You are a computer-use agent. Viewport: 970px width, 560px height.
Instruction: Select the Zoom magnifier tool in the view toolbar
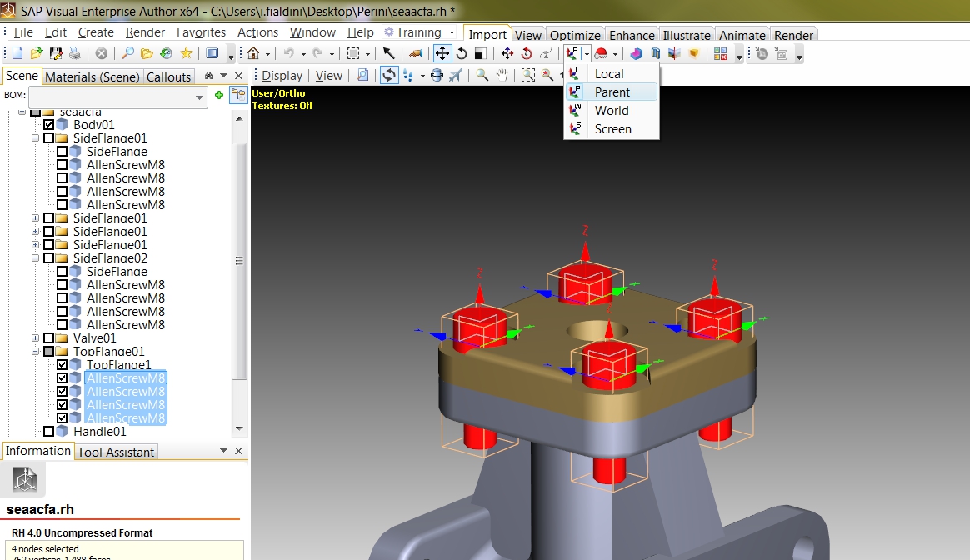pyautogui.click(x=482, y=76)
